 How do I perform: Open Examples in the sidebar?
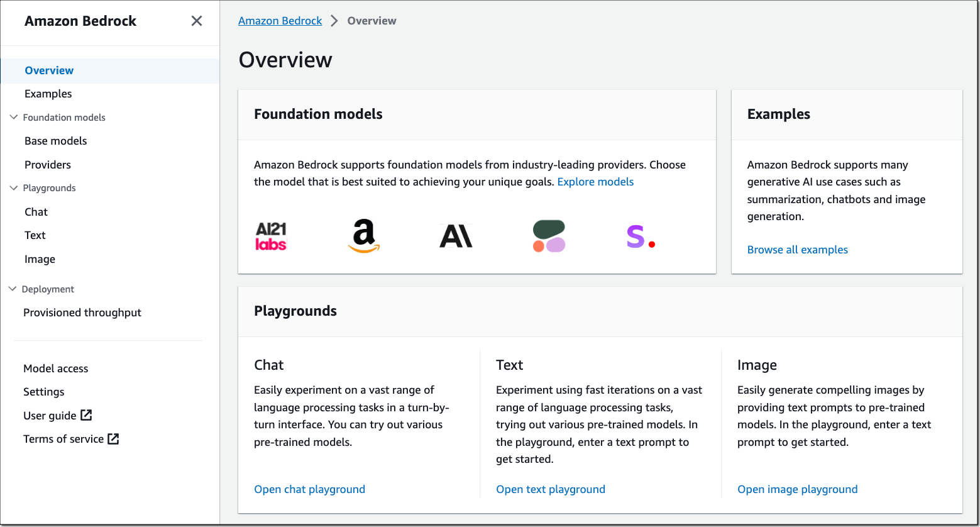click(48, 94)
